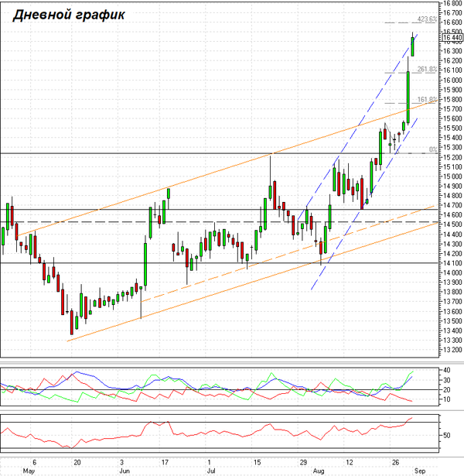
Task: Click the chart title "Дневной график"
Action: pos(69,15)
